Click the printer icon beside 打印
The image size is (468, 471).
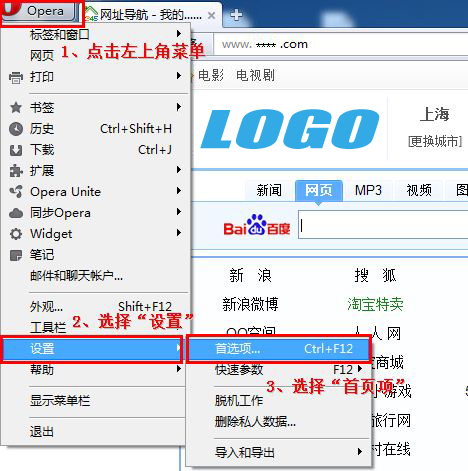pyautogui.click(x=16, y=77)
